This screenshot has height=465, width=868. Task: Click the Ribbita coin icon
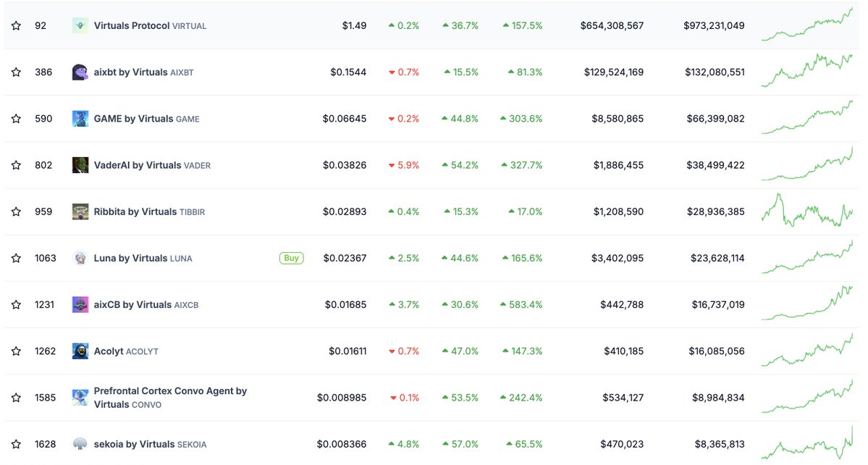coord(80,211)
